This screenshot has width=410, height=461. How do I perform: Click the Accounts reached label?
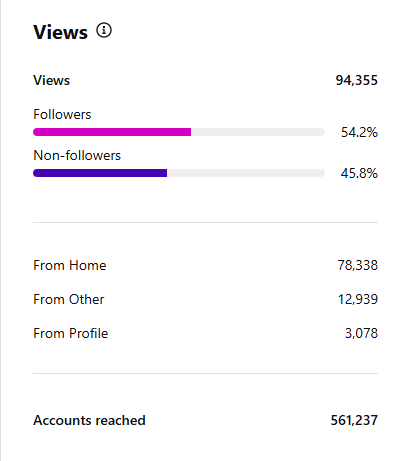pos(89,421)
